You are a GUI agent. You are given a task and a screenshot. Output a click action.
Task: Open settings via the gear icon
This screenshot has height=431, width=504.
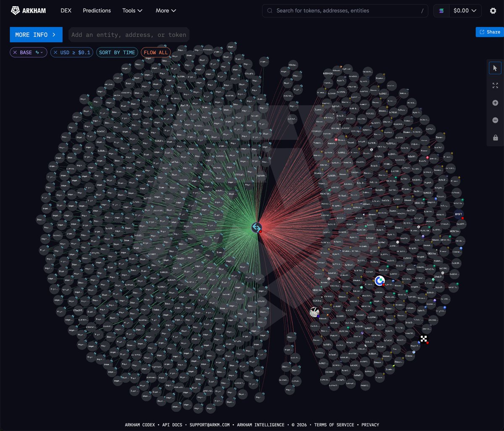pos(493,10)
